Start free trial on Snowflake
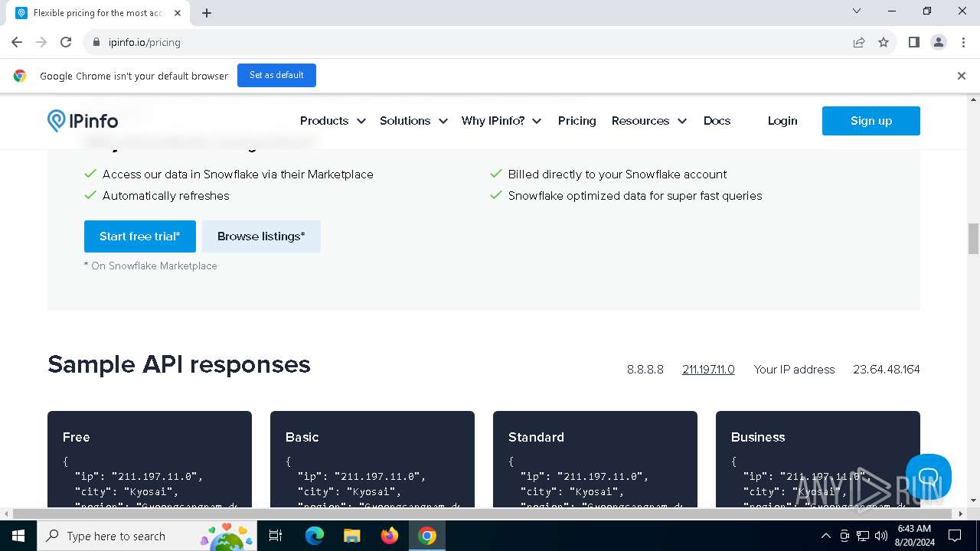 point(140,236)
